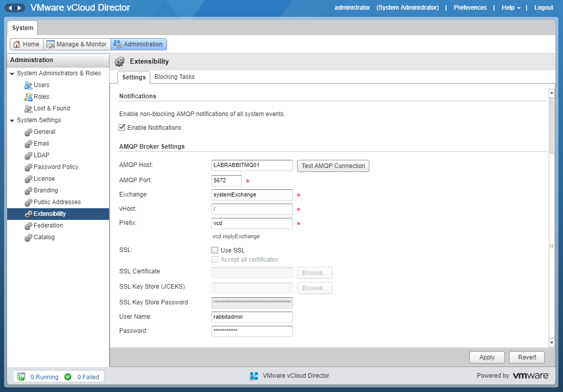Click the Roles icon in sidebar

click(x=29, y=97)
